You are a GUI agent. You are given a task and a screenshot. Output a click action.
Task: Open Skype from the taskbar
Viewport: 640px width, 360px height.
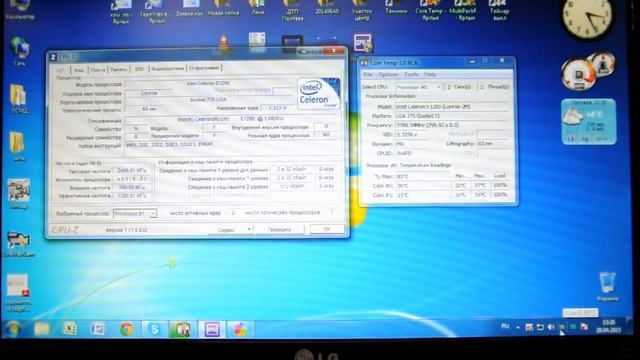point(155,329)
